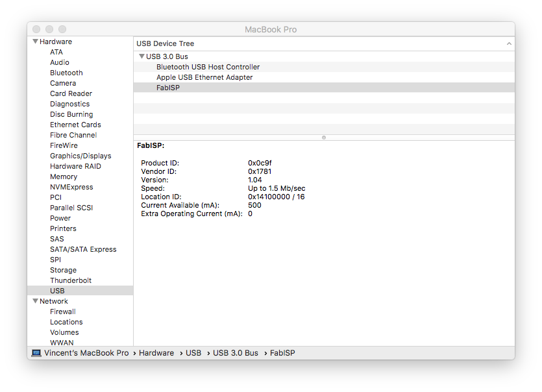542x392 pixels.
Task: Select Bluetooth USB Host Controller row
Action: [324, 67]
